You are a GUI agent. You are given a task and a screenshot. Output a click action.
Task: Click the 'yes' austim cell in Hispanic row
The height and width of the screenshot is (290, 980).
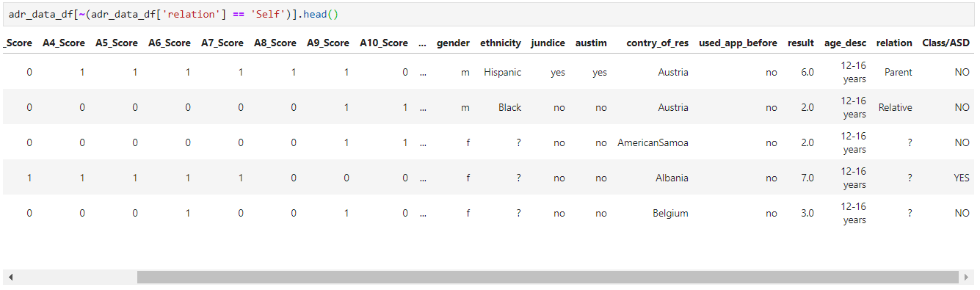tap(600, 73)
